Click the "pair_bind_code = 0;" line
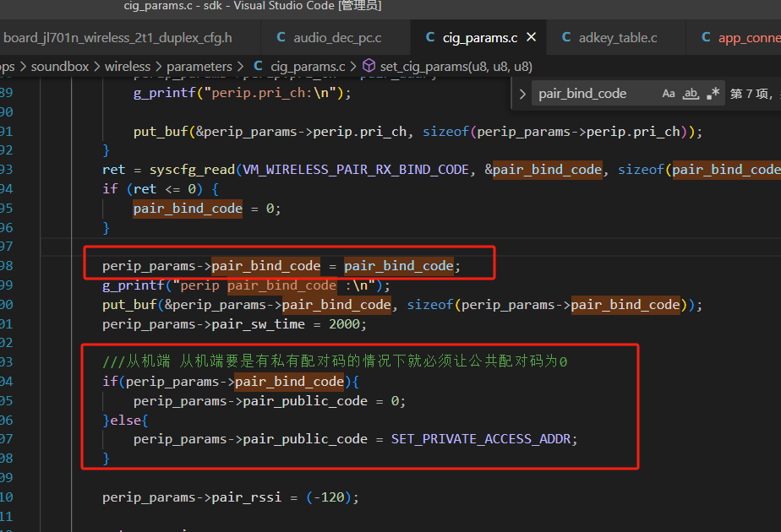Viewport: 781px width, 532px height. pyautogui.click(x=207, y=209)
